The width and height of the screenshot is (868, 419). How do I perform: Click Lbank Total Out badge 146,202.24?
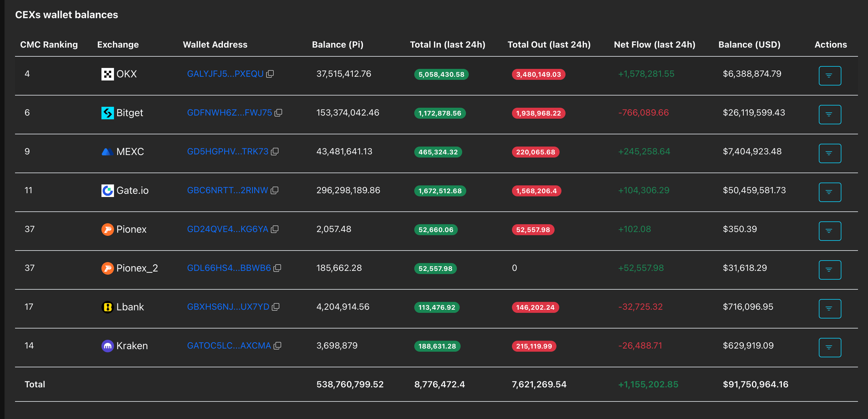pyautogui.click(x=535, y=307)
